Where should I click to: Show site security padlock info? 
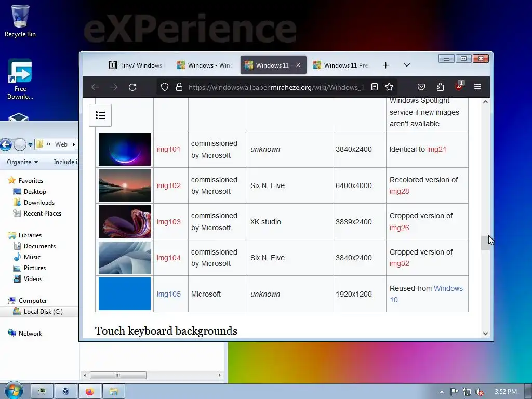pos(179,87)
